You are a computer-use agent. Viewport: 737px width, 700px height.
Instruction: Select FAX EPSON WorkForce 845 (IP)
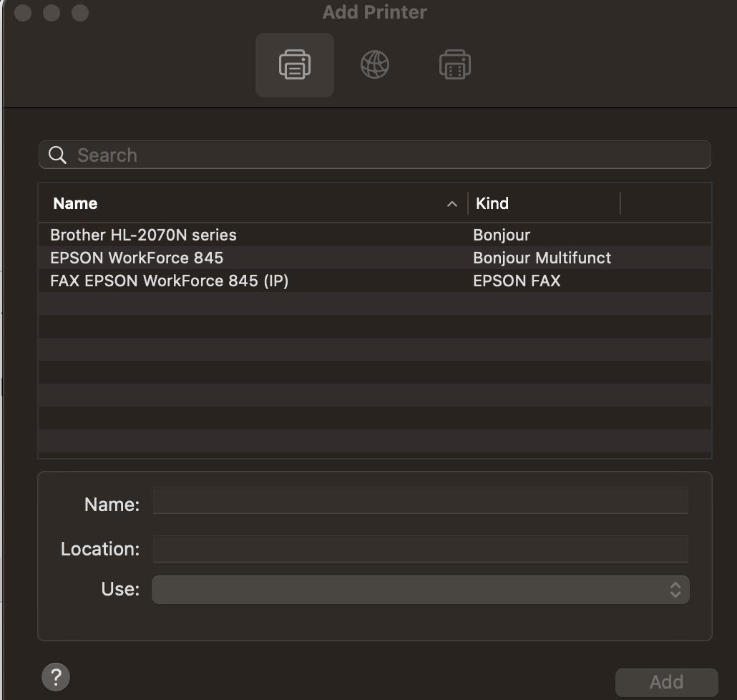(x=375, y=281)
